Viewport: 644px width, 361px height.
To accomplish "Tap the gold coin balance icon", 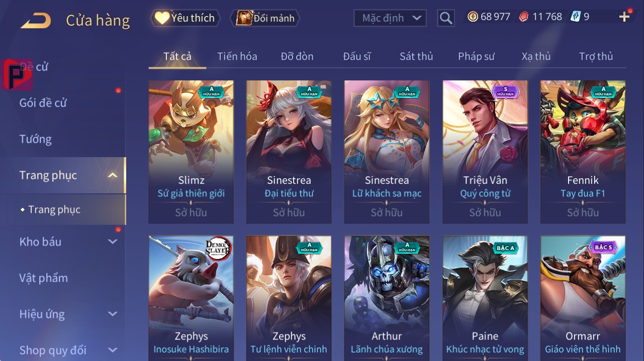I will [473, 17].
